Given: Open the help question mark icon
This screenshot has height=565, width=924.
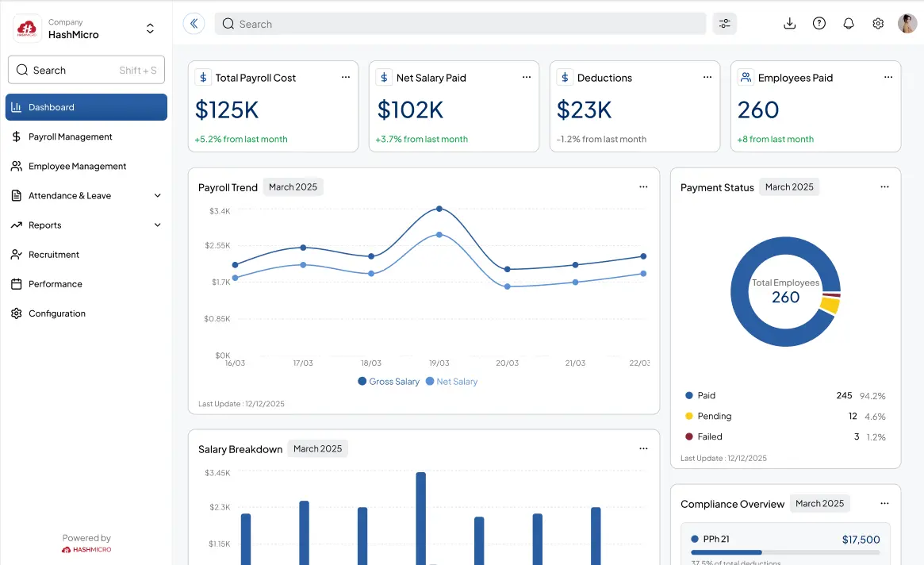Looking at the screenshot, I should 819,24.
